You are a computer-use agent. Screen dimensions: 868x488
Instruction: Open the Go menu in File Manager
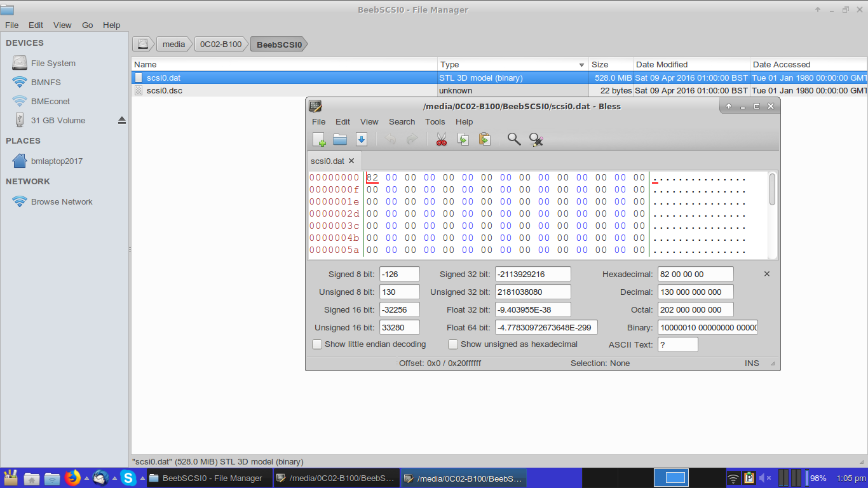87,25
